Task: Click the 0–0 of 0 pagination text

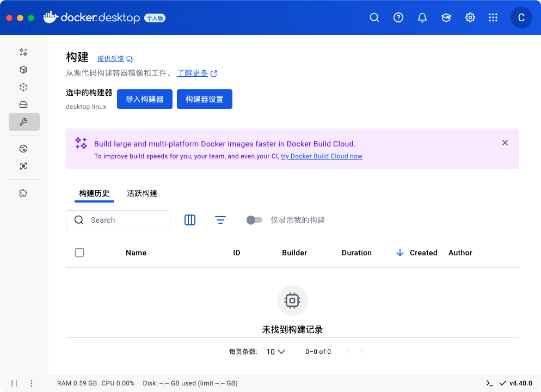Action: pyautogui.click(x=318, y=352)
